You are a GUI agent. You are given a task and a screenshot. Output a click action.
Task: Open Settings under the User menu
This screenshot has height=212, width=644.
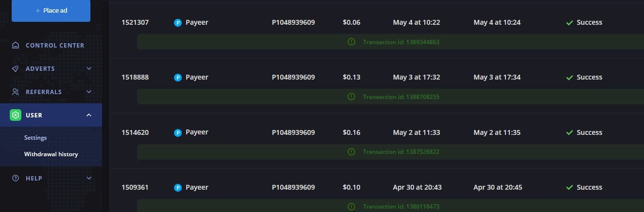[x=35, y=138]
